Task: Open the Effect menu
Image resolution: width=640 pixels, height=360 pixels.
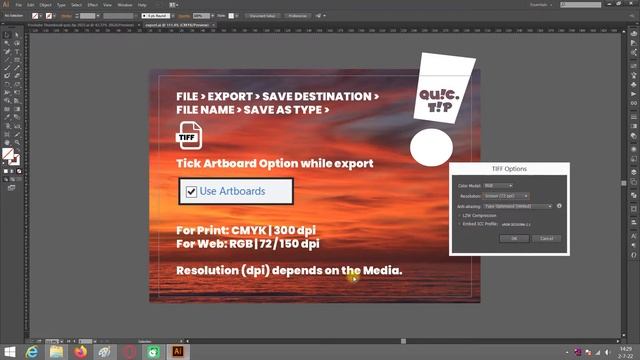Action: 93,5
